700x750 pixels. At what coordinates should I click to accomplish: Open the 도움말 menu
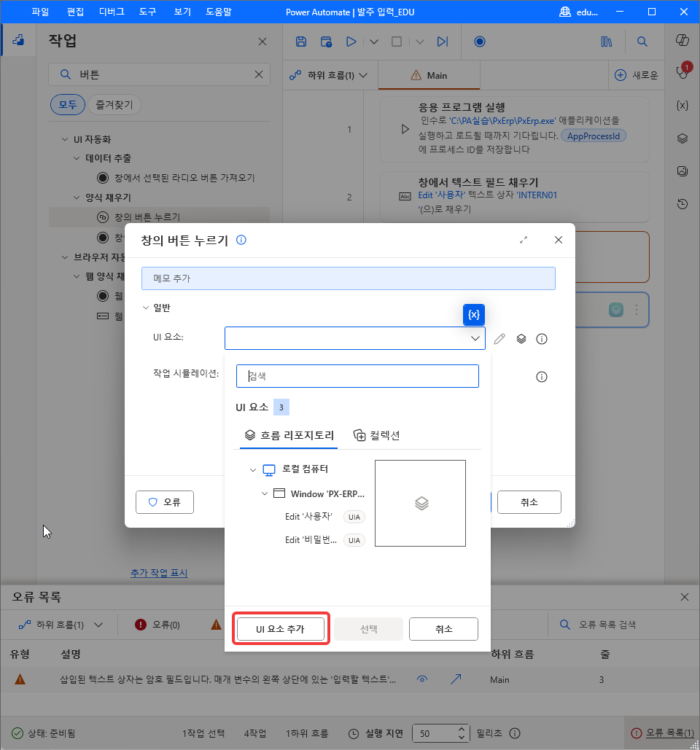(x=219, y=12)
